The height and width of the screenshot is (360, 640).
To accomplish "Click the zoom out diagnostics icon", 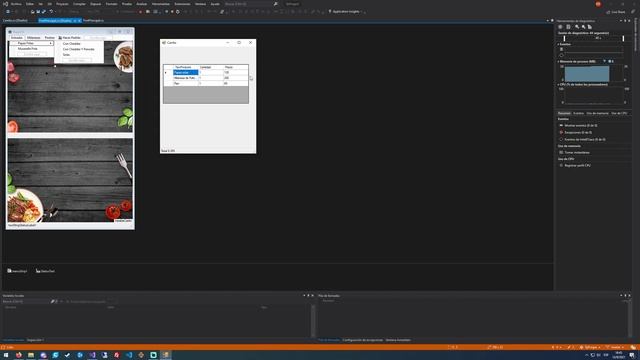I will [583, 27].
